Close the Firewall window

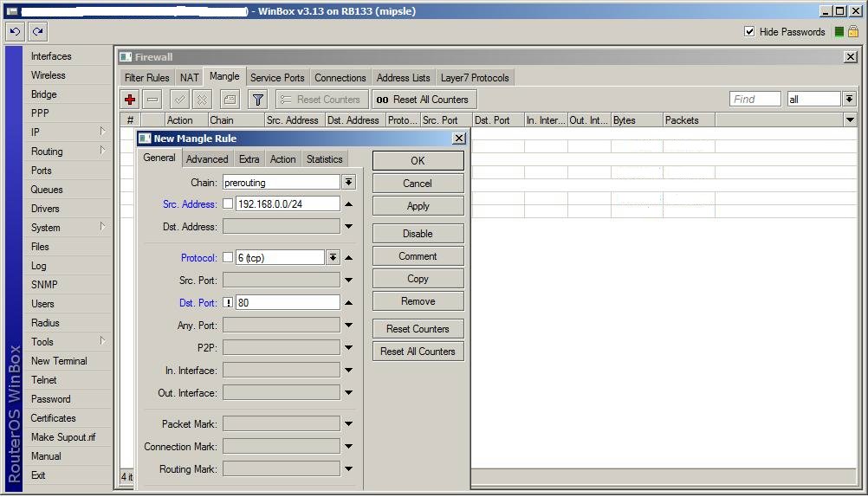[851, 57]
